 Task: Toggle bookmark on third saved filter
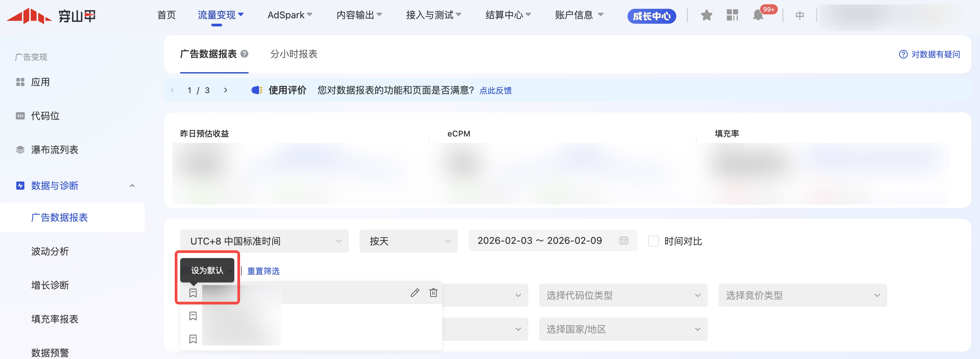pyautogui.click(x=193, y=339)
